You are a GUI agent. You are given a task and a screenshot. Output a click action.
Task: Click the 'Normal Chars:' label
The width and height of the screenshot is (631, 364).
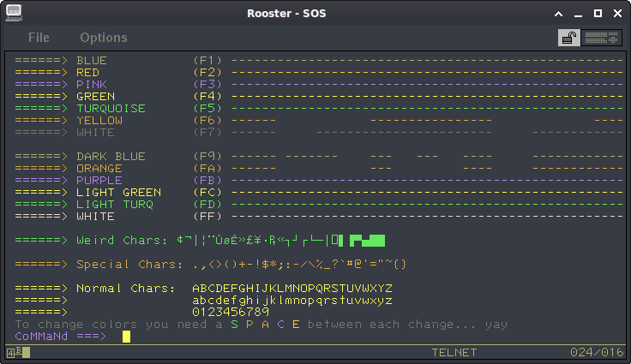click(126, 289)
